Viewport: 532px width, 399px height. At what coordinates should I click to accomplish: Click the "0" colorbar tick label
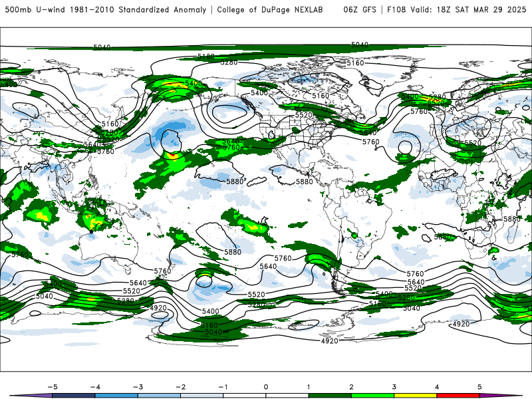pos(266,387)
